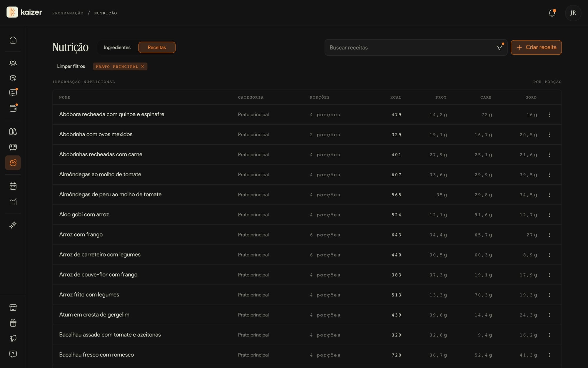
Task: Open the mail invite icon in sidebar
Action: (13, 78)
